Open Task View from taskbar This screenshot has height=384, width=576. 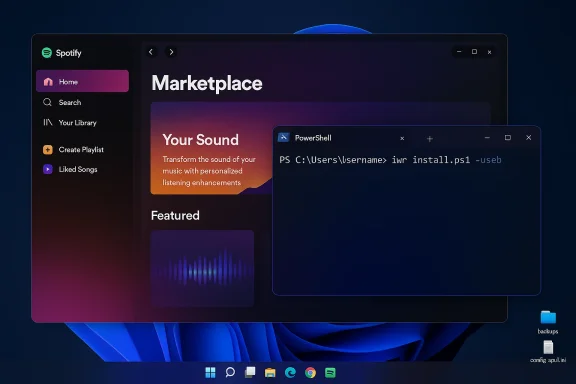click(250, 372)
